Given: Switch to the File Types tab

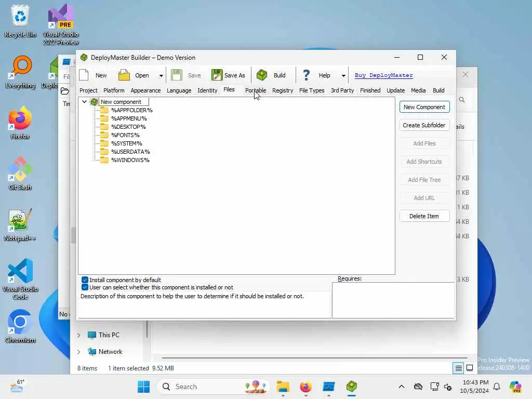Looking at the screenshot, I should [312, 90].
